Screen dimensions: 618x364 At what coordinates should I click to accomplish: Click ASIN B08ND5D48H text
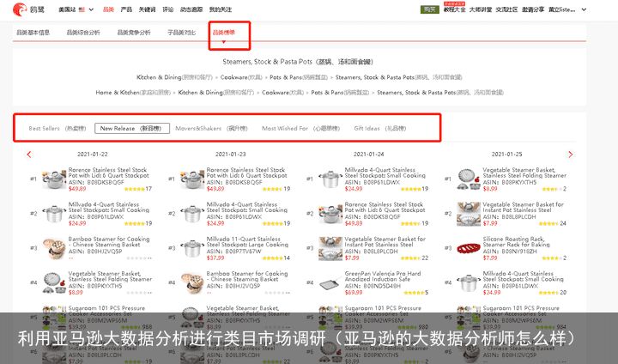(373, 286)
